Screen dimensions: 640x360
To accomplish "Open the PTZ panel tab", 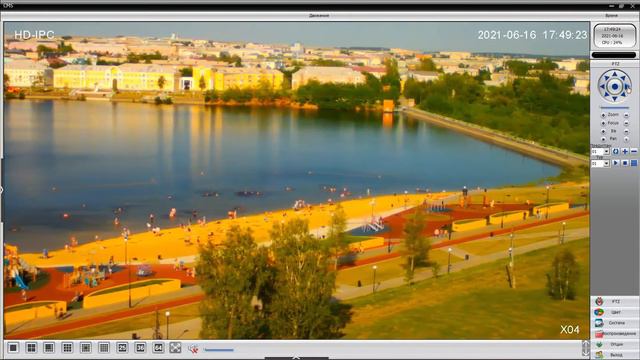I will 615,302.
